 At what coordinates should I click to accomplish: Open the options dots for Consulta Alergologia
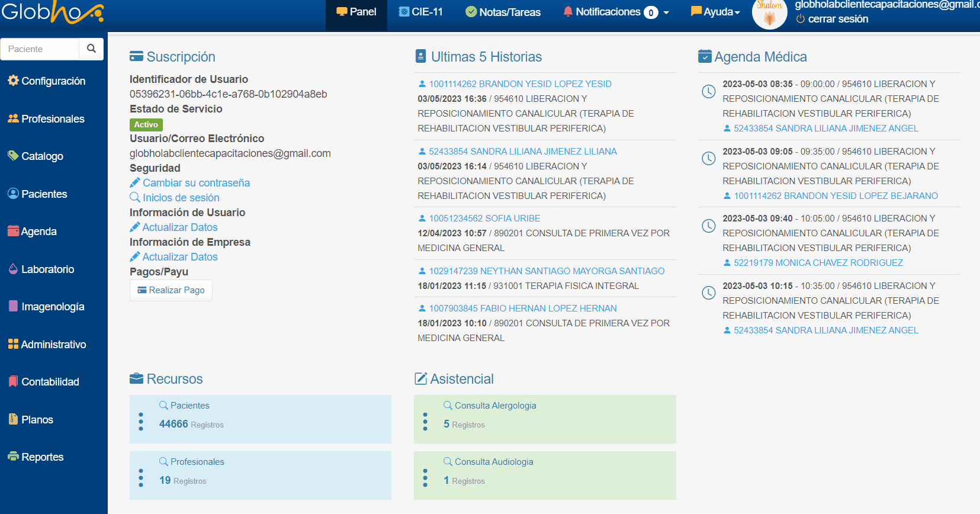click(x=425, y=421)
